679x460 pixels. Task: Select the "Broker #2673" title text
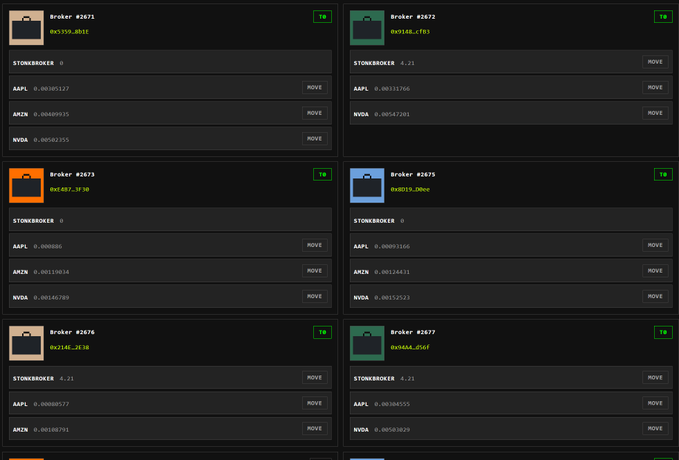(72, 175)
